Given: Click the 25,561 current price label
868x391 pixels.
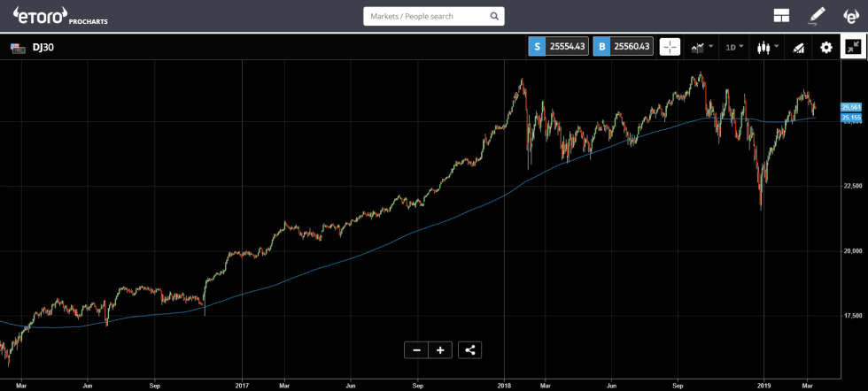Looking at the screenshot, I should (x=851, y=108).
